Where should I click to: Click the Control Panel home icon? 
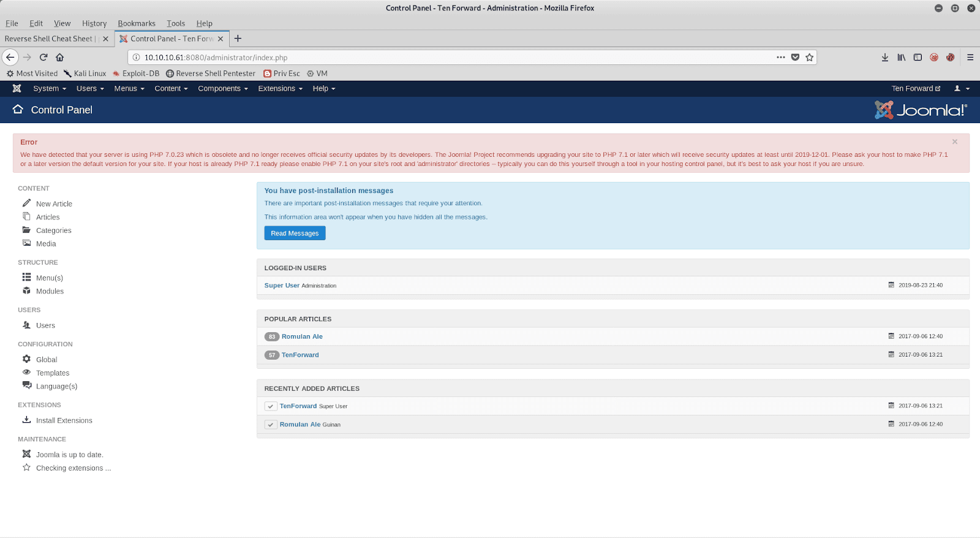pyautogui.click(x=18, y=109)
